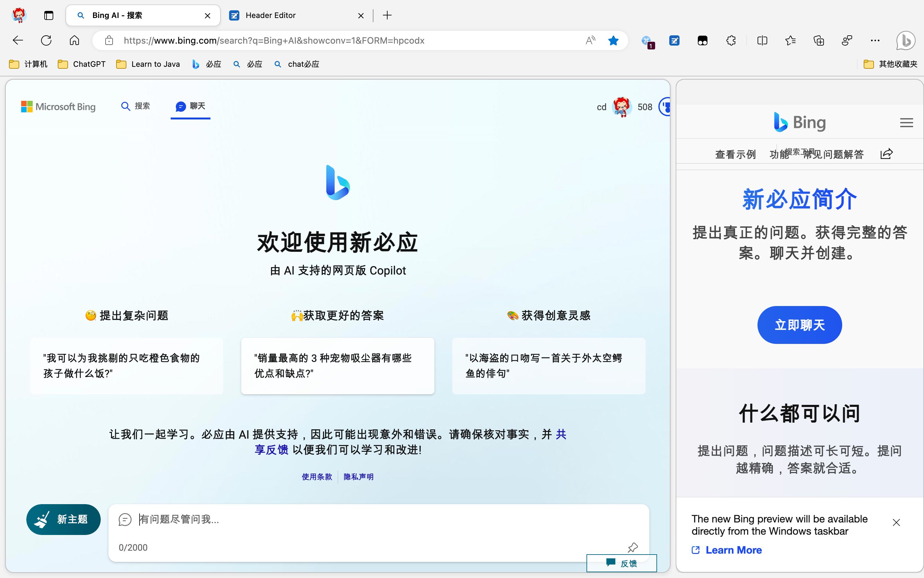This screenshot has width=924, height=578.
Task: Open the 计算机 bookmarks folder
Action: coord(28,64)
